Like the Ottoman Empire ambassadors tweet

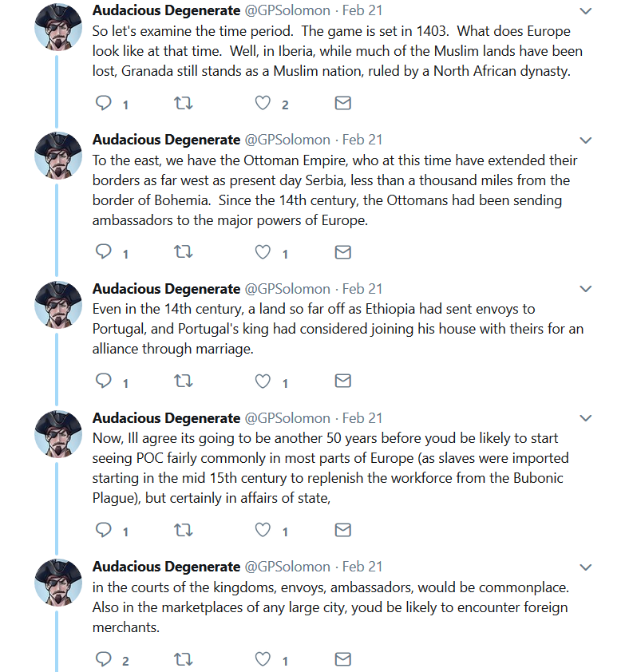pyautogui.click(x=263, y=252)
